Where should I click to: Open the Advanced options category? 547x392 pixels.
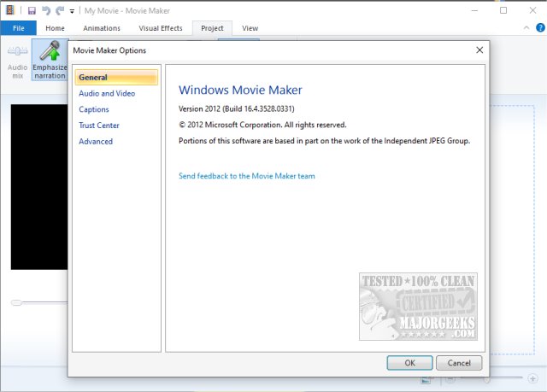coord(96,142)
